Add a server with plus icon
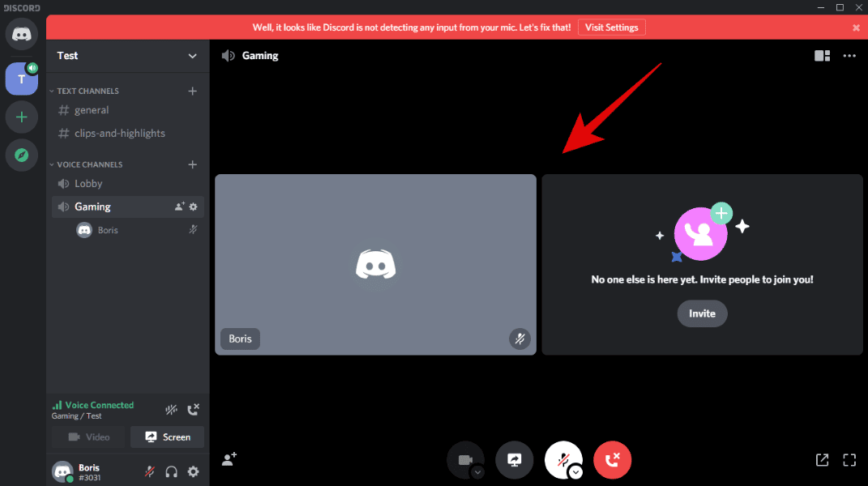The image size is (868, 486). pos(22,117)
